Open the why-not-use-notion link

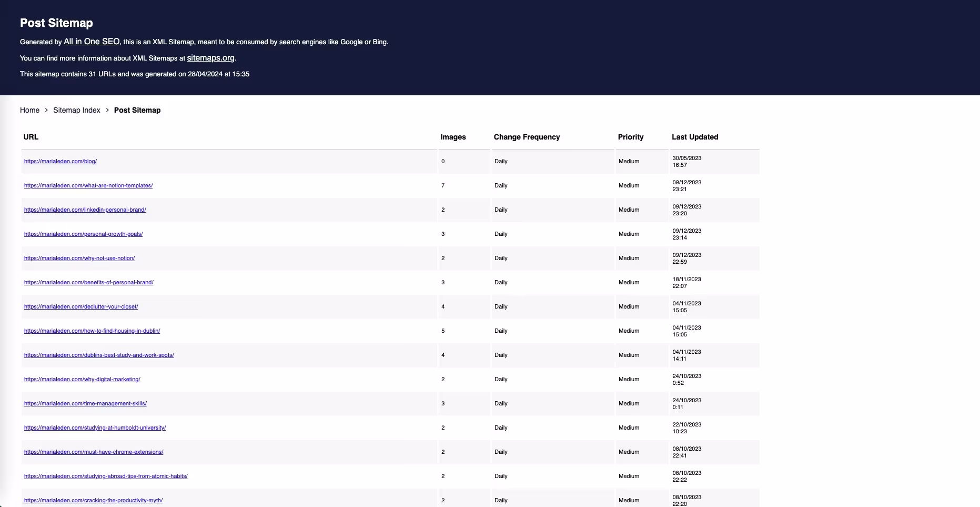click(79, 258)
